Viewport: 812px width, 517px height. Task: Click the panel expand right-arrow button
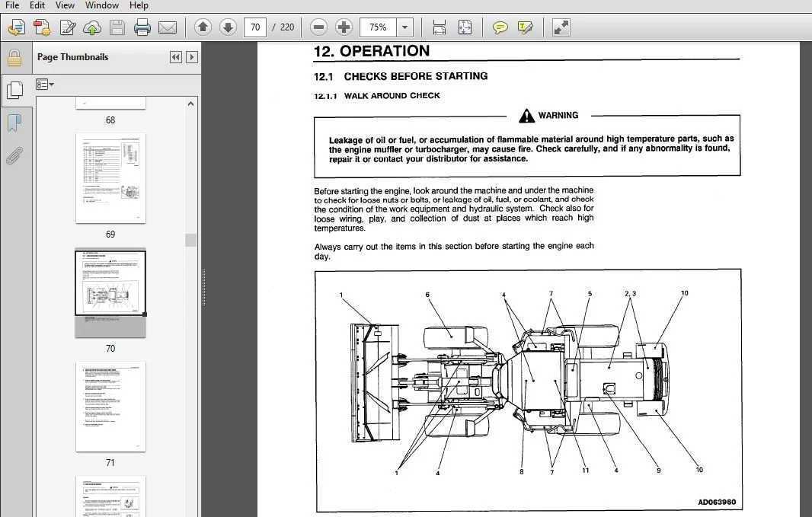click(x=192, y=57)
